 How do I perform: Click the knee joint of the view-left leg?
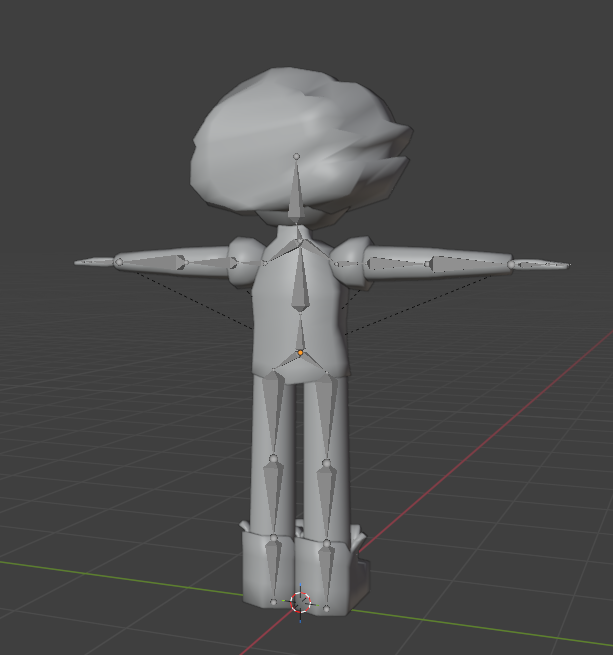click(x=273, y=459)
